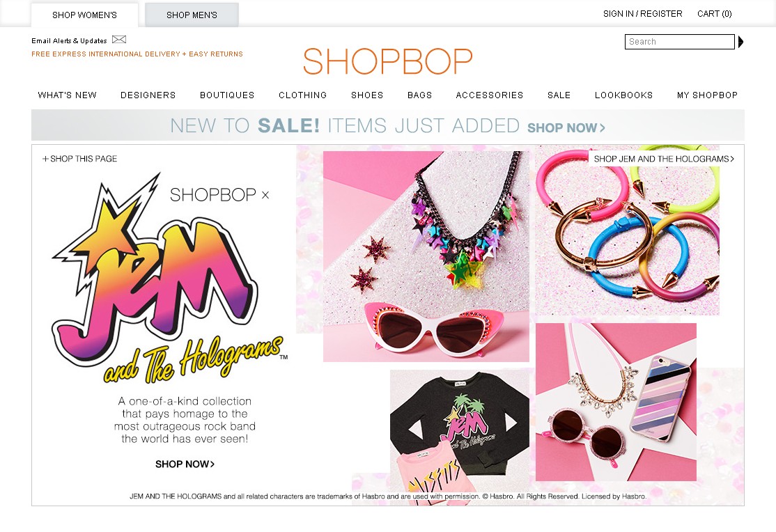The height and width of the screenshot is (532, 776).
Task: Open the phone case and round sunglasses image
Action: point(616,402)
